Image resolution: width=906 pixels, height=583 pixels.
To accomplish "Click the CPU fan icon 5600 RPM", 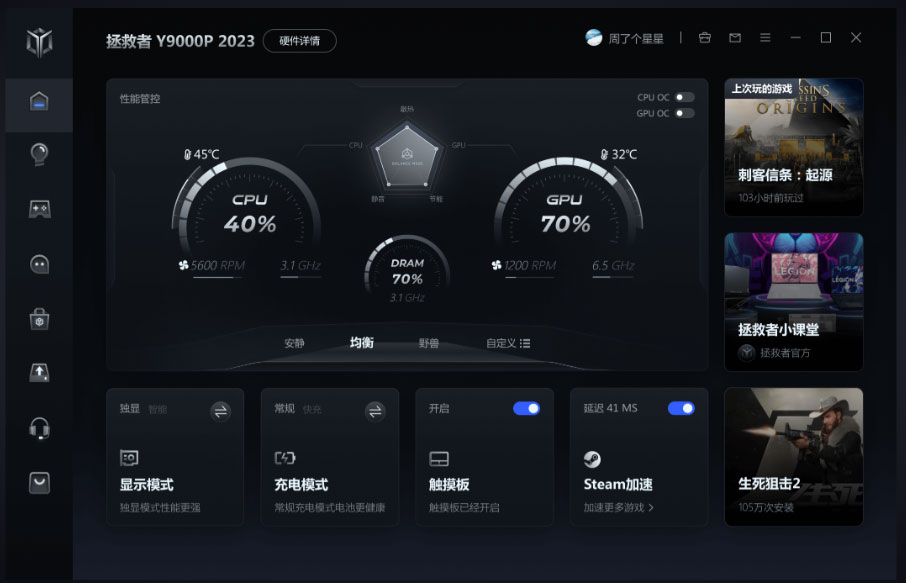I will pyautogui.click(x=184, y=265).
